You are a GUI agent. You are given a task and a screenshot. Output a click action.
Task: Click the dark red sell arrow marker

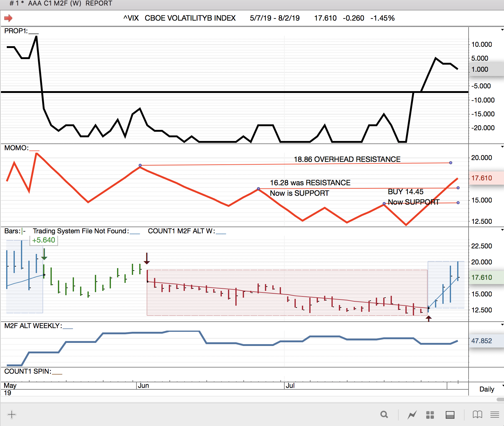pos(147,259)
